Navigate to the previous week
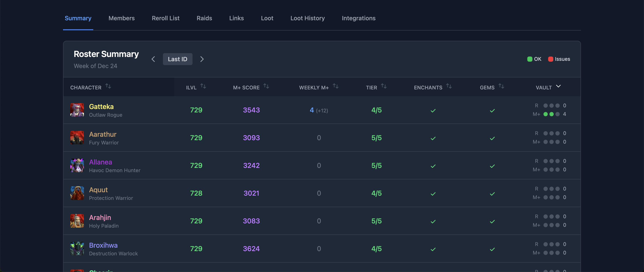The image size is (644, 272). coord(153,59)
